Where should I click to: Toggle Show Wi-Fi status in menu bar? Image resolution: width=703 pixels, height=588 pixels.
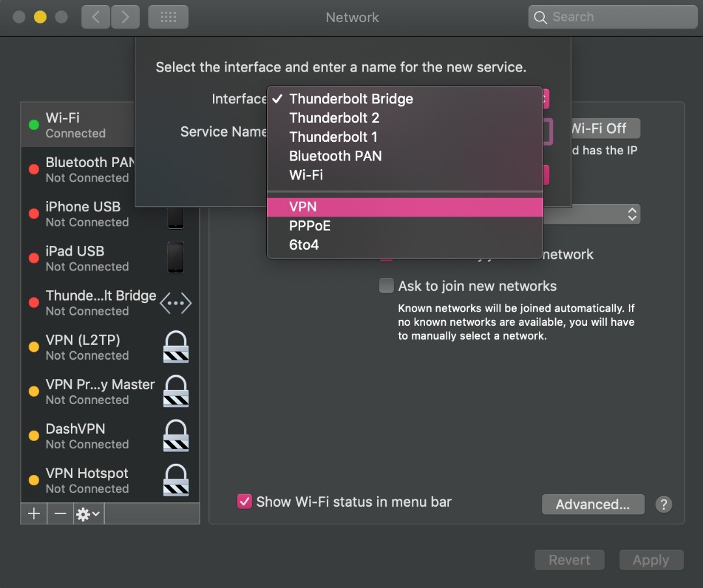click(x=244, y=501)
